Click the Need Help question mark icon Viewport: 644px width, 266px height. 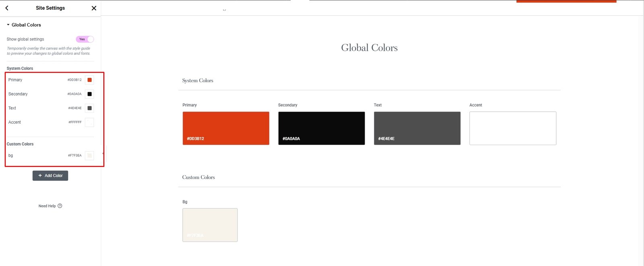[x=60, y=206]
